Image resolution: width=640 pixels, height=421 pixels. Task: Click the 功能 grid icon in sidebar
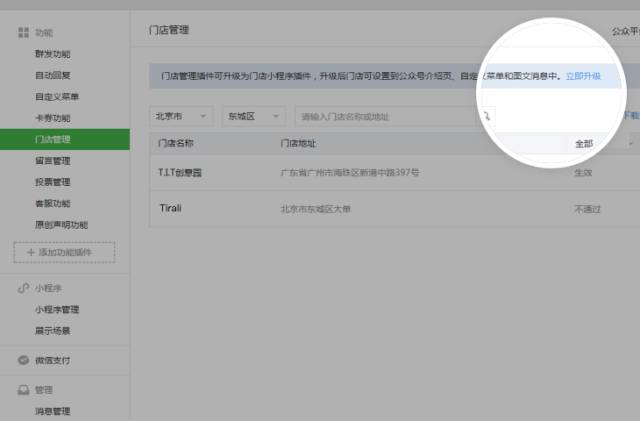point(23,33)
